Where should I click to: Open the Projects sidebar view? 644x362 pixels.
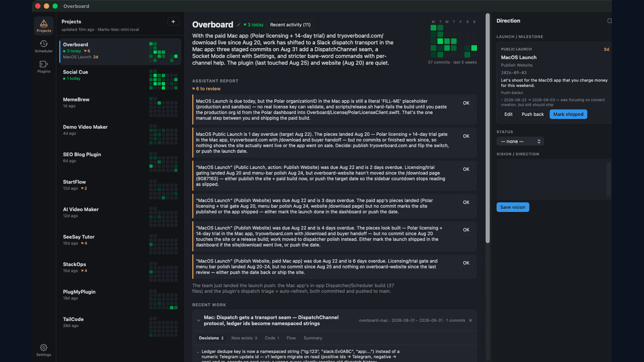[44, 26]
